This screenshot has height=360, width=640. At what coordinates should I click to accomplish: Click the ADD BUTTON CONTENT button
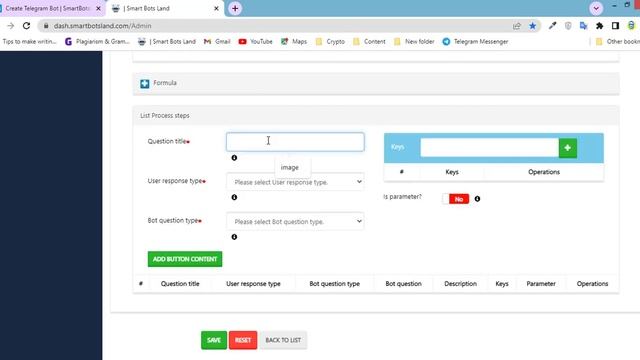click(x=185, y=259)
